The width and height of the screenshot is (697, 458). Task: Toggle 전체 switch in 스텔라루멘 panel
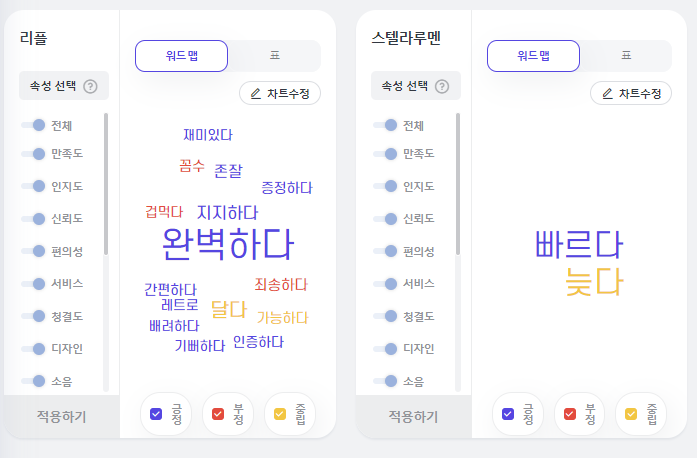[x=385, y=125]
